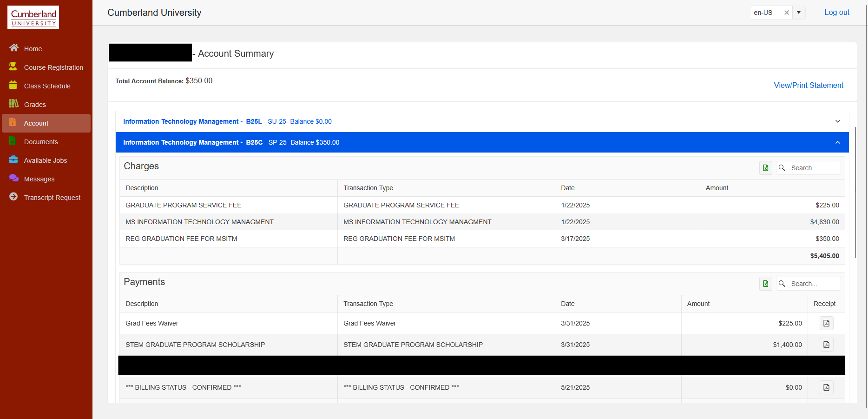Viewport: 868px width, 419px height.
Task: Select the $225.00 graduate program service fee amount
Action: 827,205
